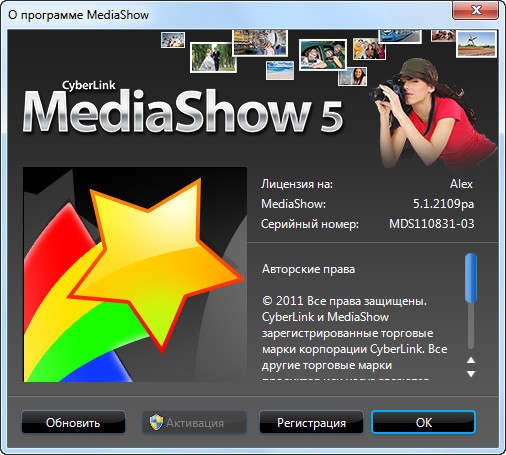Click the wedding couple photo thumbnail
The image size is (506, 455).
213,57
